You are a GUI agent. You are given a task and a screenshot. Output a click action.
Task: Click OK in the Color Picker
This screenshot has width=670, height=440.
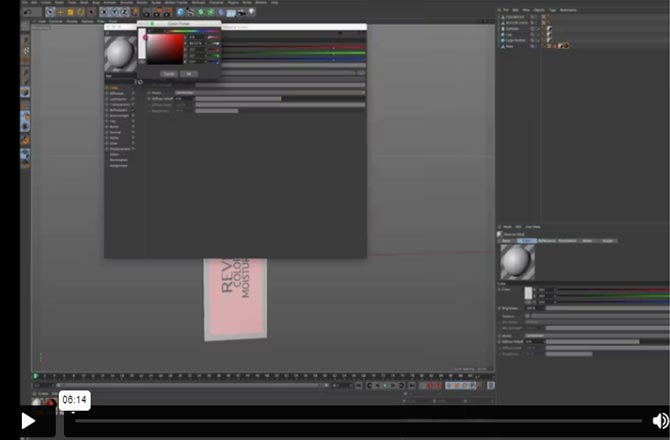click(189, 73)
